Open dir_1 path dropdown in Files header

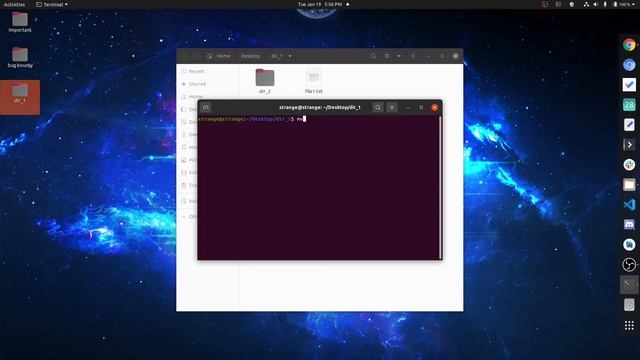290,56
